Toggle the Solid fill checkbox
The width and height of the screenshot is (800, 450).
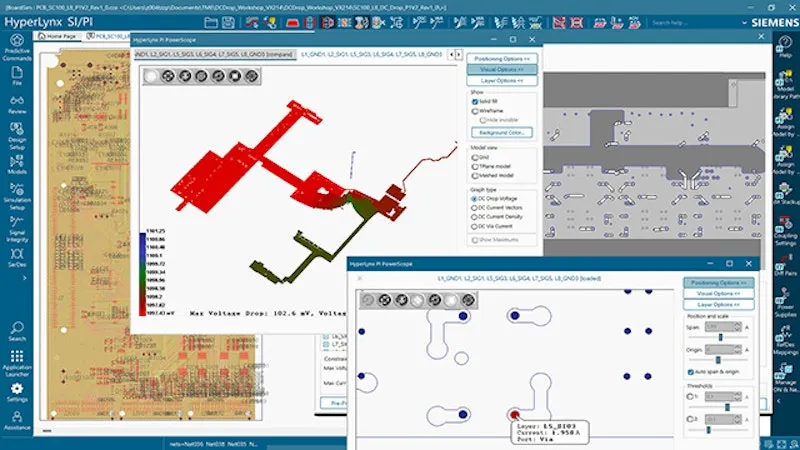(474, 102)
